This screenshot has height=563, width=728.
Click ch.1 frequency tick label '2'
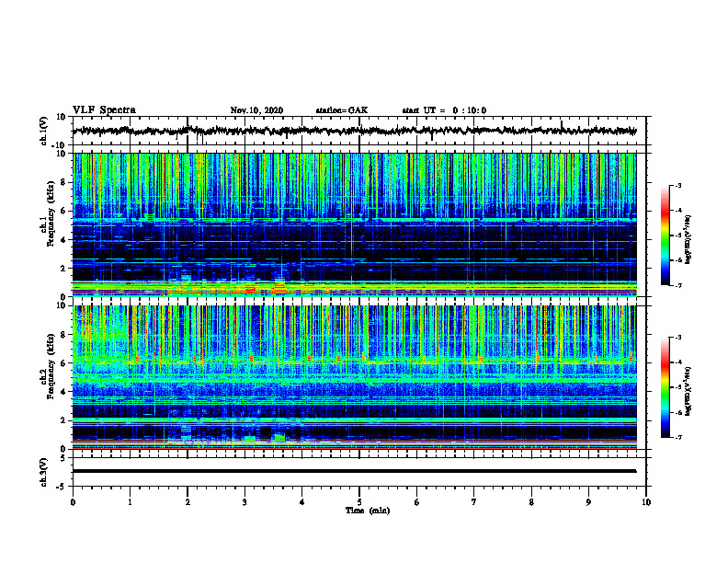pyautogui.click(x=63, y=268)
